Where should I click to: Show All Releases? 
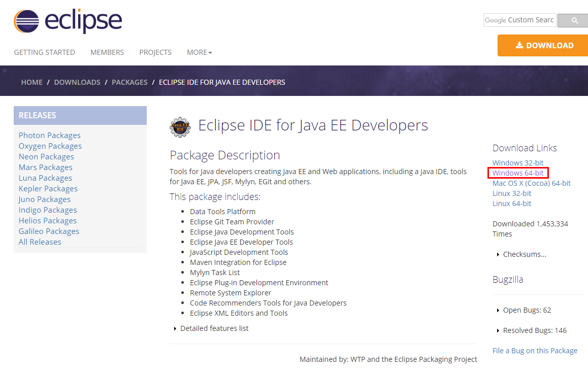coord(40,242)
